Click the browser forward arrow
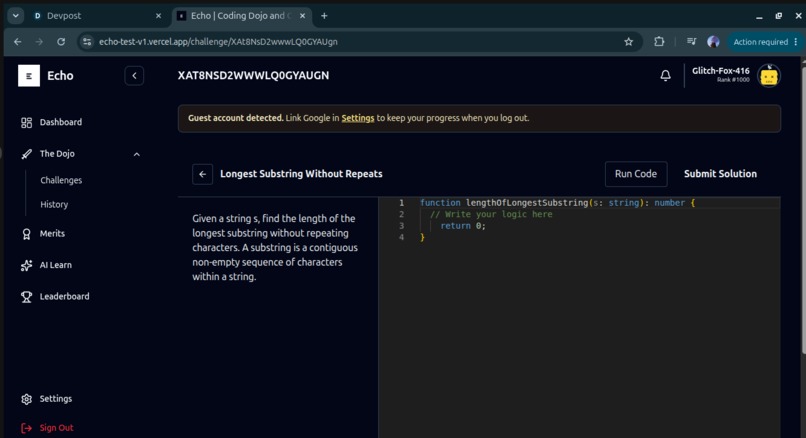This screenshot has height=438, width=806. point(39,42)
